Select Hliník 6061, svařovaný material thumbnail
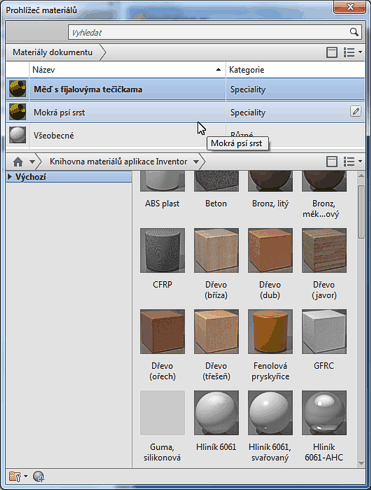This screenshot has width=371, height=490. tap(270, 413)
